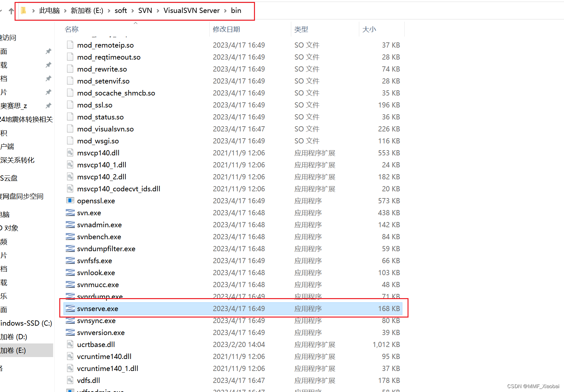Click the svndumpfilter.exe file icon
564x392 pixels.
(70, 249)
